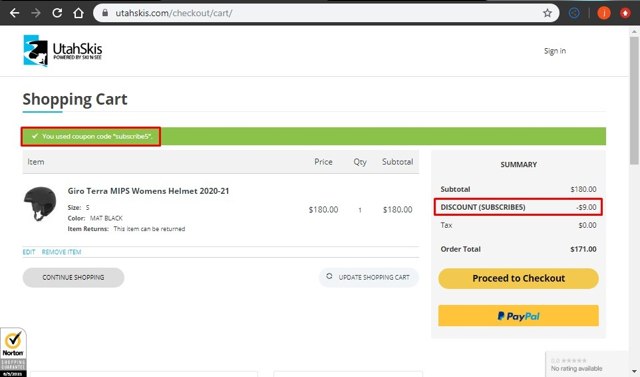The height and width of the screenshot is (377, 640).
Task: Reload the page with the refresh icon
Action: pos(57,13)
